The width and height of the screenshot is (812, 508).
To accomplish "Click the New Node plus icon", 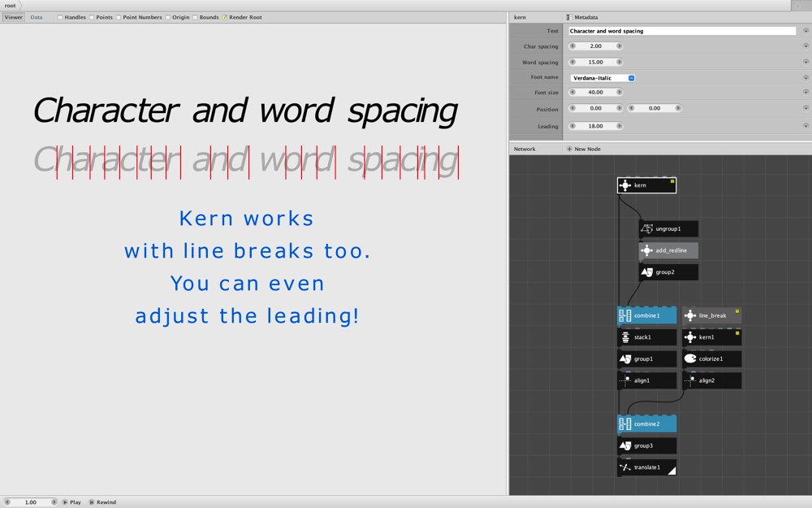I will [569, 149].
